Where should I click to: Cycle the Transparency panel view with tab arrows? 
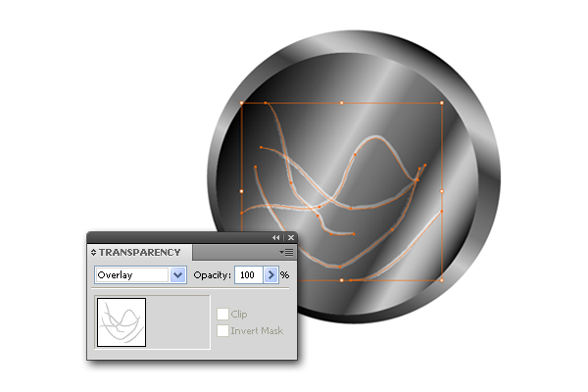[x=93, y=253]
